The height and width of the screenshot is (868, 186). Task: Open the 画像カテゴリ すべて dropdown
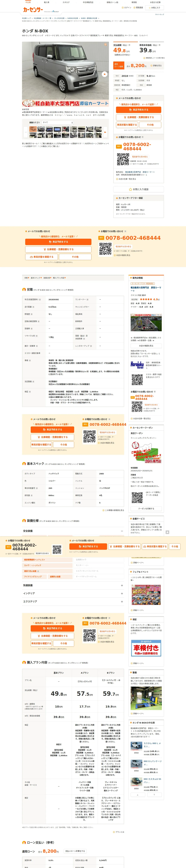57,123
